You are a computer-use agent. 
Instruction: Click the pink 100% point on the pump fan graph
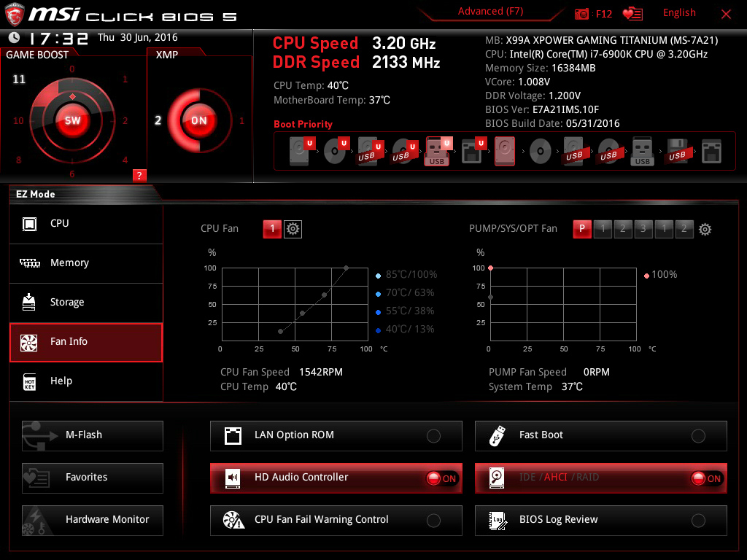coord(491,268)
